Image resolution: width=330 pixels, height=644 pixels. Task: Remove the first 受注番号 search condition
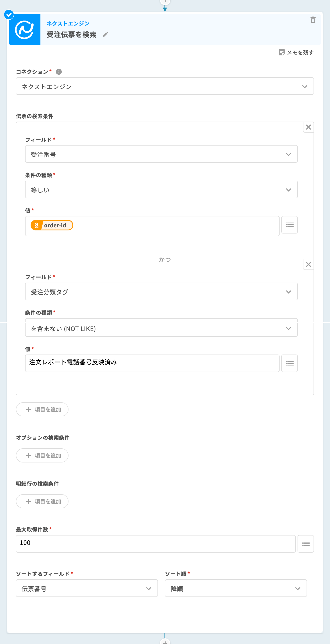pyautogui.click(x=308, y=127)
